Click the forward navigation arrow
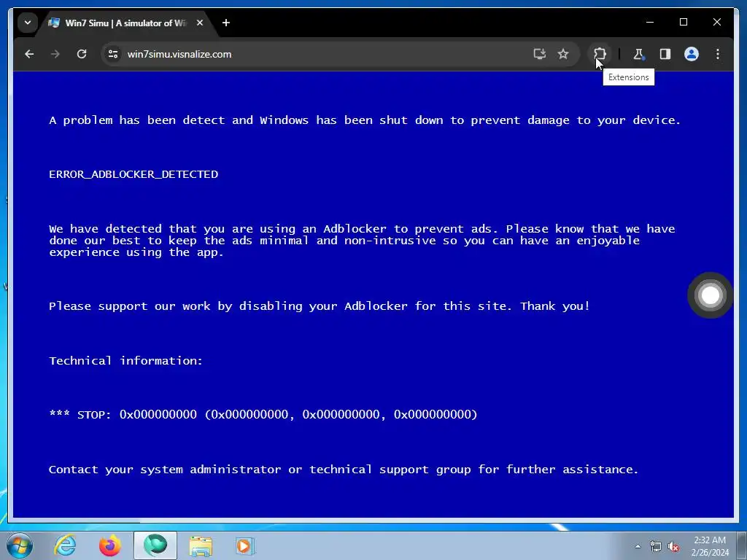The height and width of the screenshot is (560, 747). (55, 54)
